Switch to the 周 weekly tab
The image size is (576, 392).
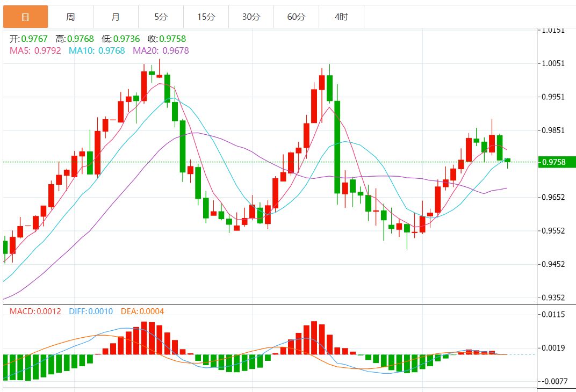pos(70,17)
